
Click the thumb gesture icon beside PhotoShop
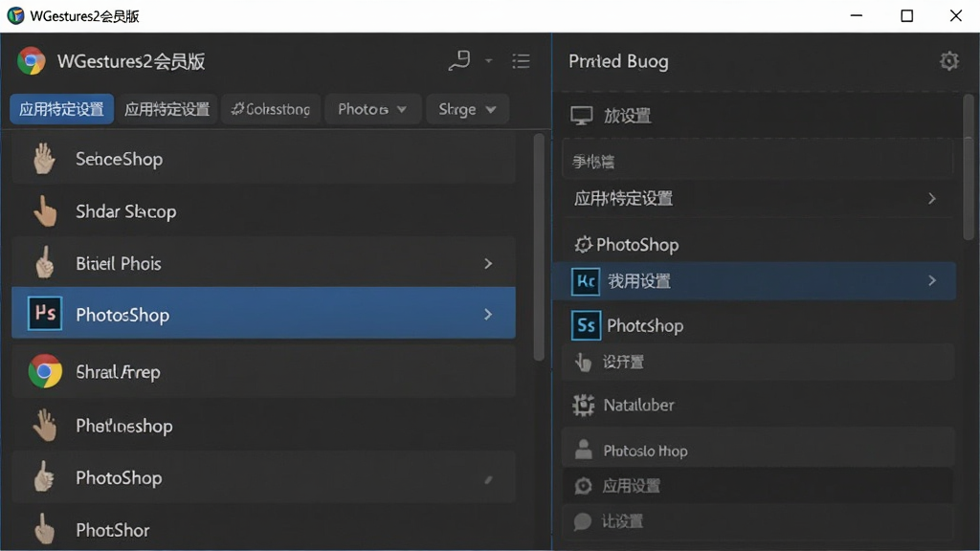tap(44, 477)
